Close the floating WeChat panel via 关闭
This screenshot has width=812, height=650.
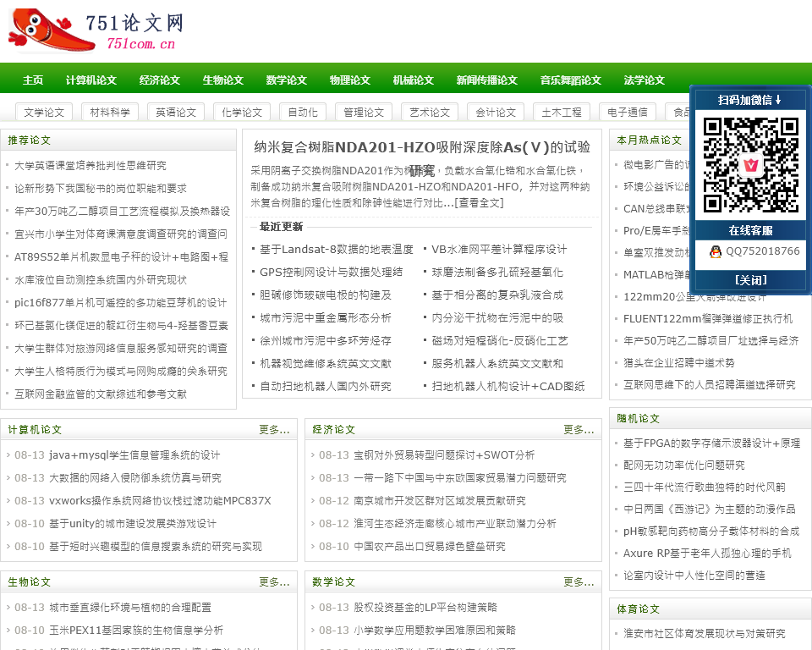[750, 280]
